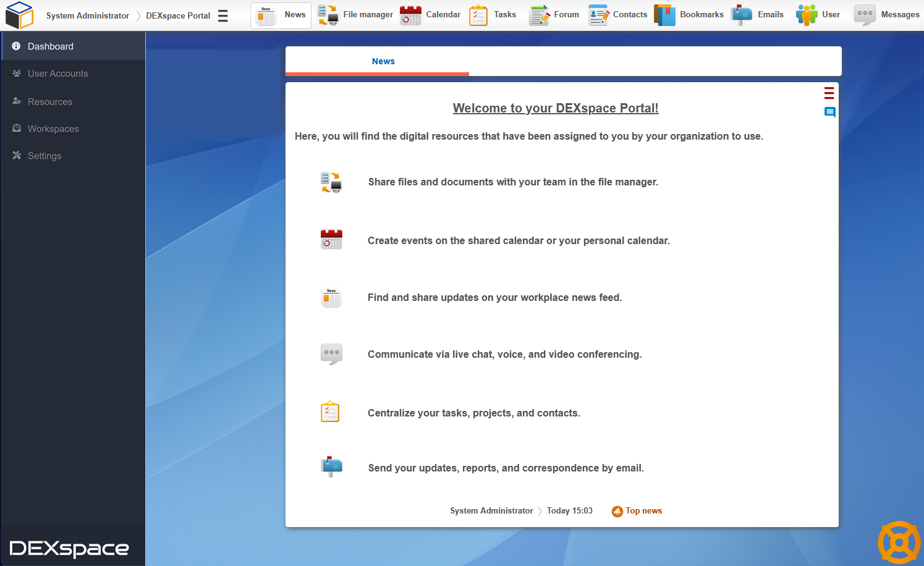924x566 pixels.
Task: Open the hamburger menu next to DEXspace Portal
Action: pyautogui.click(x=223, y=15)
